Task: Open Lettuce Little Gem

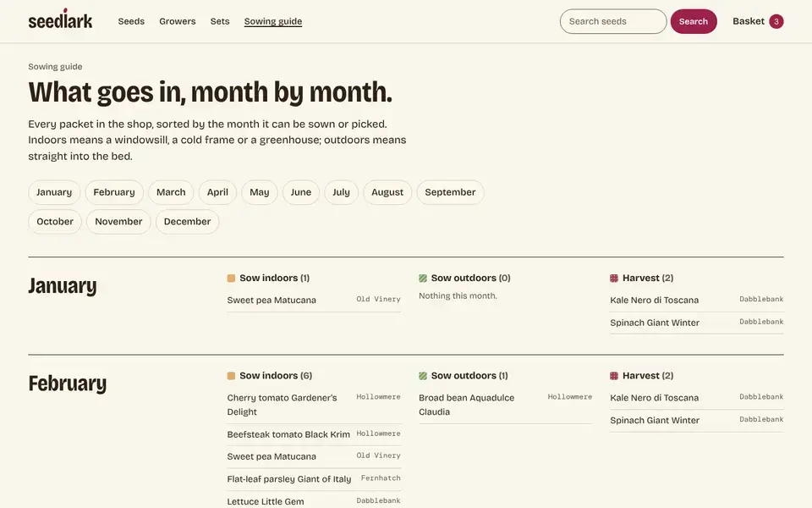Action: [x=266, y=501]
